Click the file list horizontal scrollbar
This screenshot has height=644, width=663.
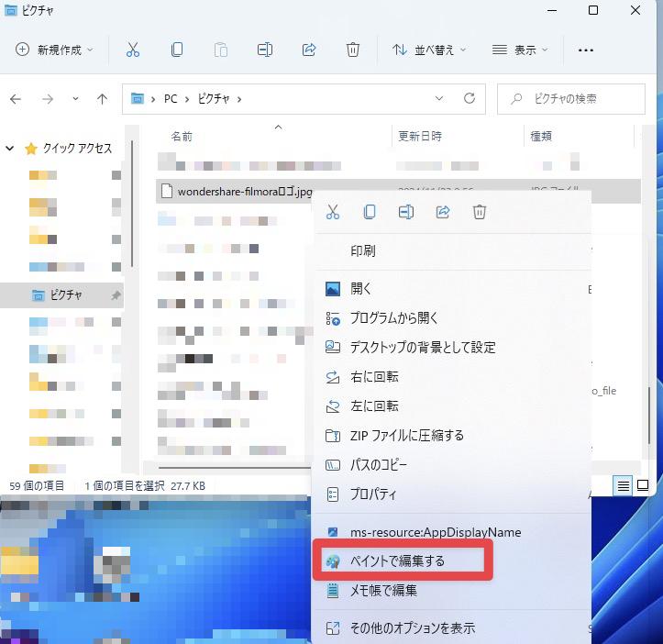coord(235,468)
